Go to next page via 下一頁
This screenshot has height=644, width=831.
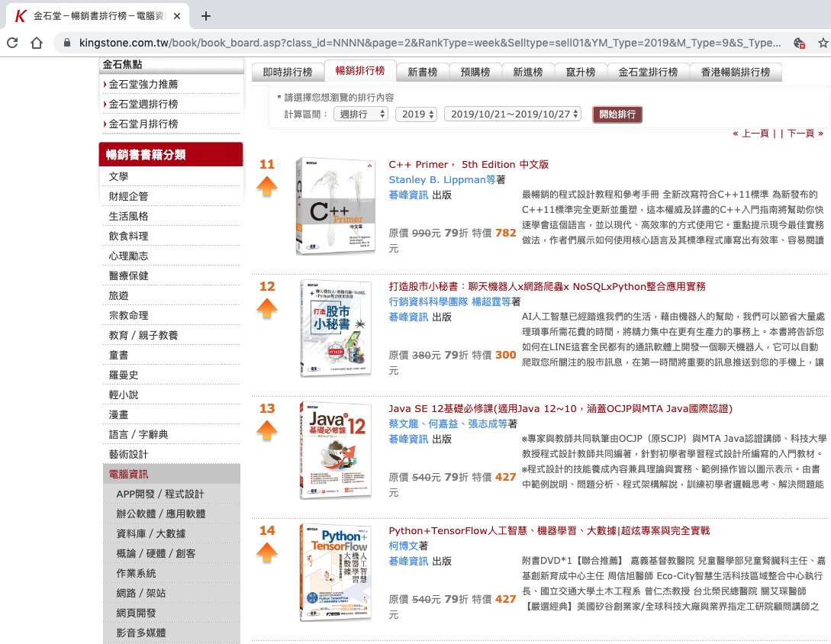pyautogui.click(x=805, y=134)
